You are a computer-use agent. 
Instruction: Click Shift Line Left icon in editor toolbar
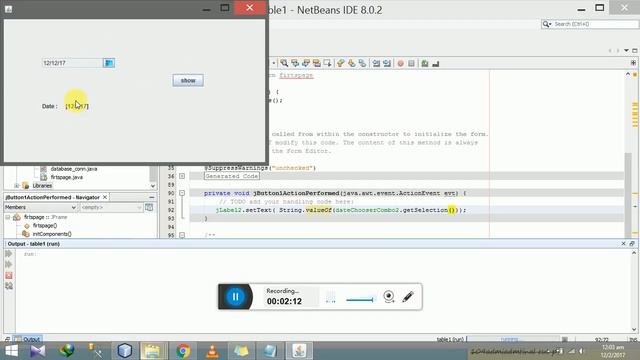click(376, 63)
